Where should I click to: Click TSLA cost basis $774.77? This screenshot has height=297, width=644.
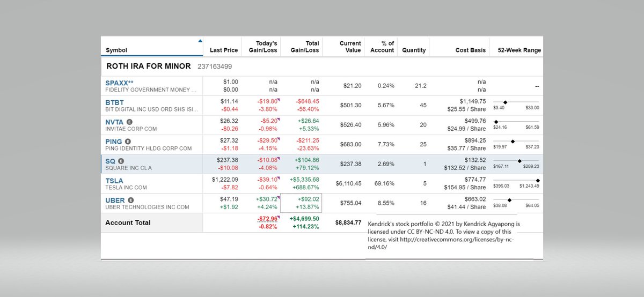[475, 180]
